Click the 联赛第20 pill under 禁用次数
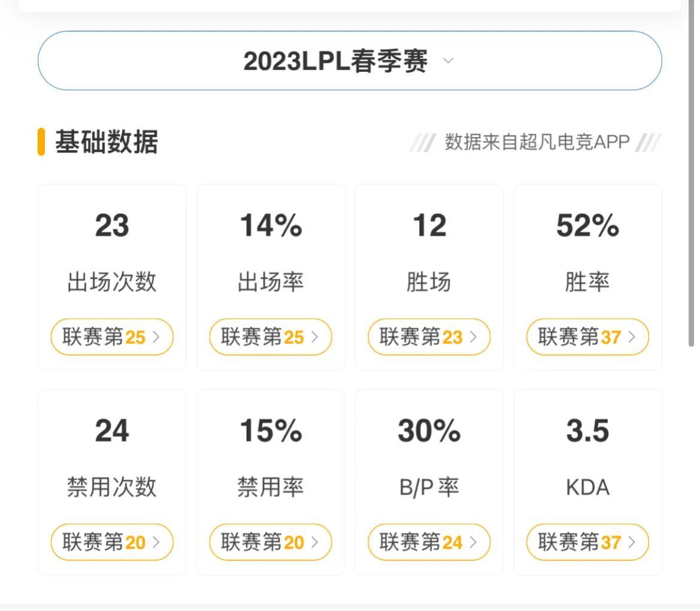This screenshot has width=700, height=611. [111, 542]
